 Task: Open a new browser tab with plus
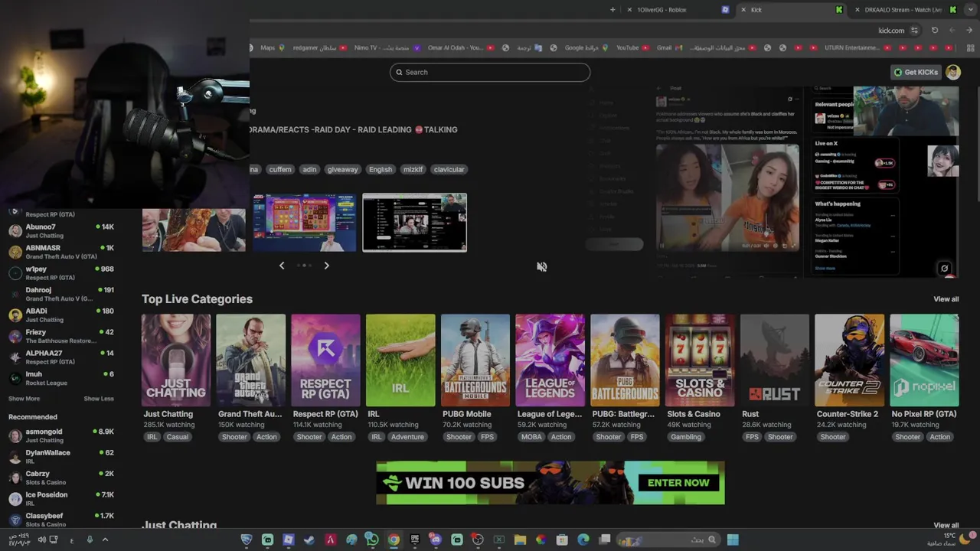(612, 10)
